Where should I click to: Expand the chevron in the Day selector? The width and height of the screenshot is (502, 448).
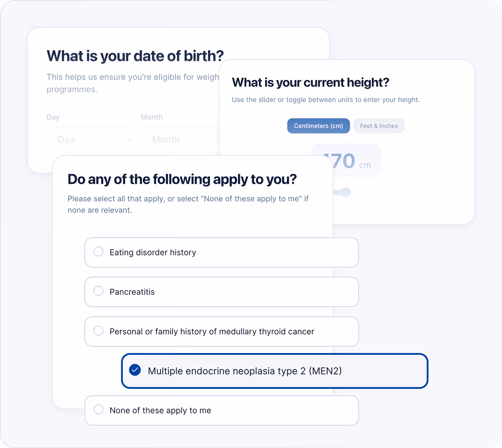pyautogui.click(x=130, y=139)
